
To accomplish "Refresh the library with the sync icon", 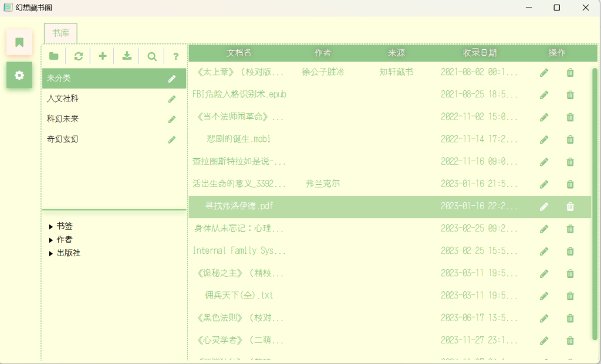I will [x=78, y=56].
